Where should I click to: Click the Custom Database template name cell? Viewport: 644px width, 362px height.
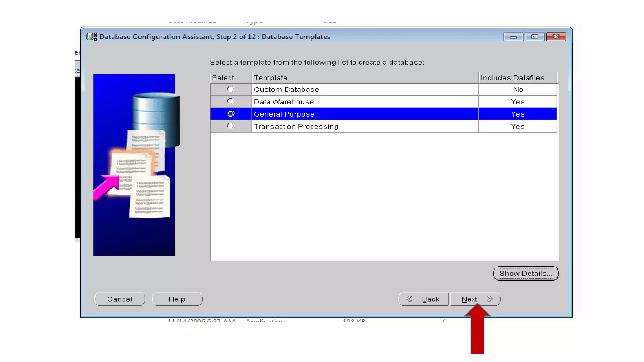286,90
